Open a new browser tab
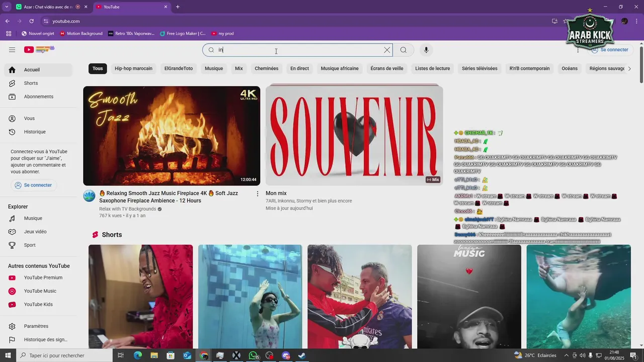 178,7
